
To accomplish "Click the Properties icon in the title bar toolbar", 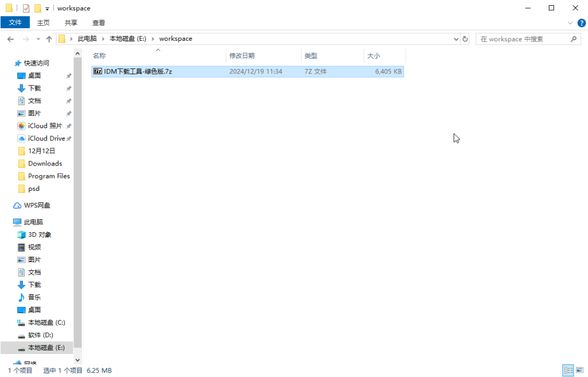I will [25, 8].
